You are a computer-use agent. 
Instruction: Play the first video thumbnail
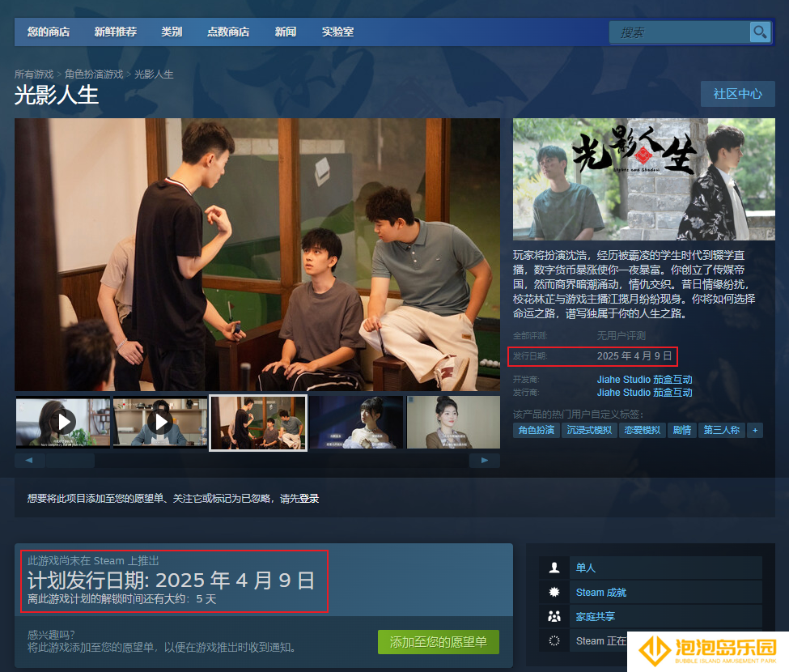click(63, 423)
